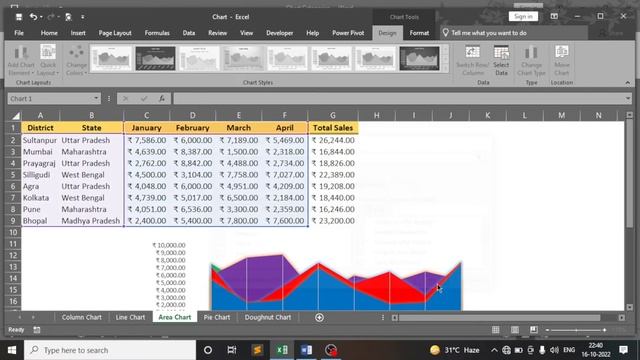Apply the second dark chart style thumbnail
This screenshot has width=640, height=360.
click(x=155, y=58)
